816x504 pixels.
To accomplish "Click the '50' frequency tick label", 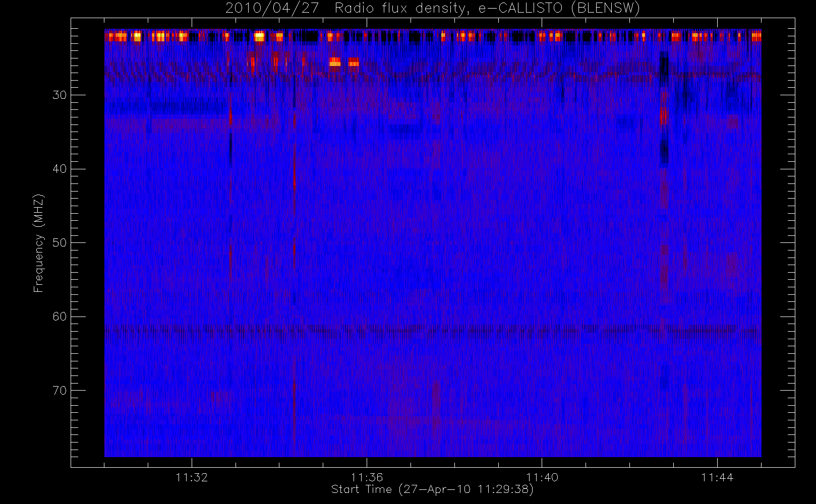I will (60, 242).
